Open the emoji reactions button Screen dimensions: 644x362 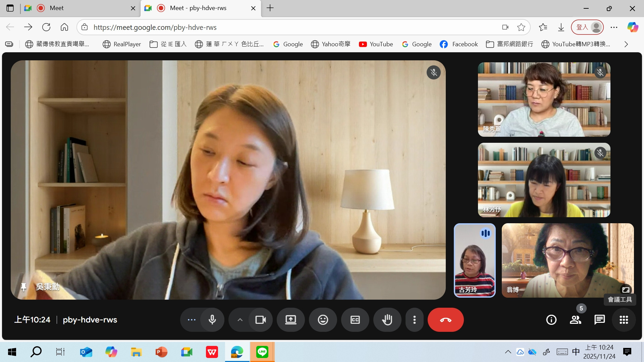(323, 320)
